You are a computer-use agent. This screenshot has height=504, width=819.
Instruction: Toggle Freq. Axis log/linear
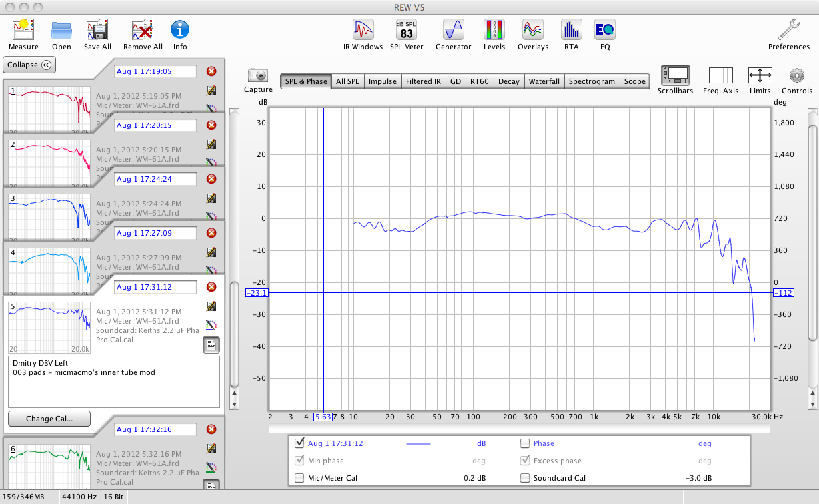[x=720, y=75]
